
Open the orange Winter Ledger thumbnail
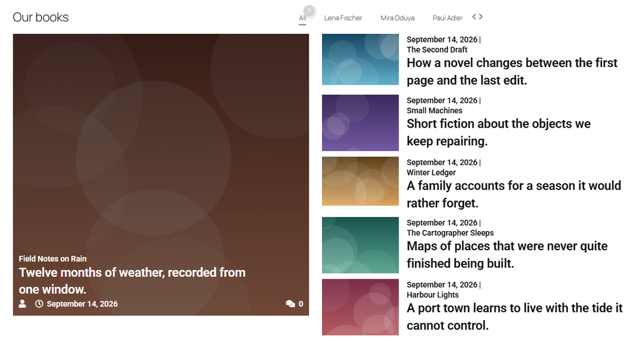[x=360, y=181]
